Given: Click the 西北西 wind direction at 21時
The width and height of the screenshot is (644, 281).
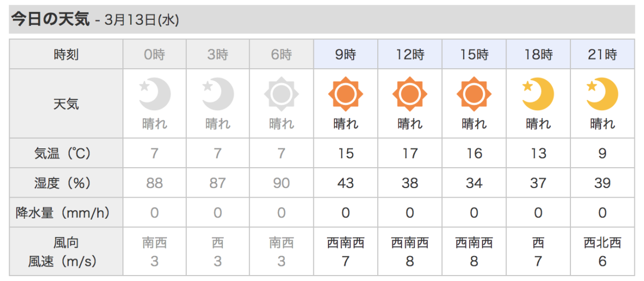Looking at the screenshot, I should pos(602,243).
